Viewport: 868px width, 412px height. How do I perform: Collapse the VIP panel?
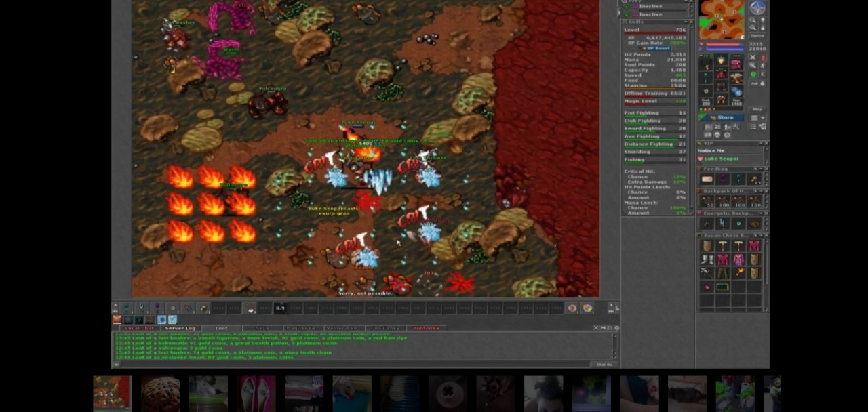click(760, 144)
